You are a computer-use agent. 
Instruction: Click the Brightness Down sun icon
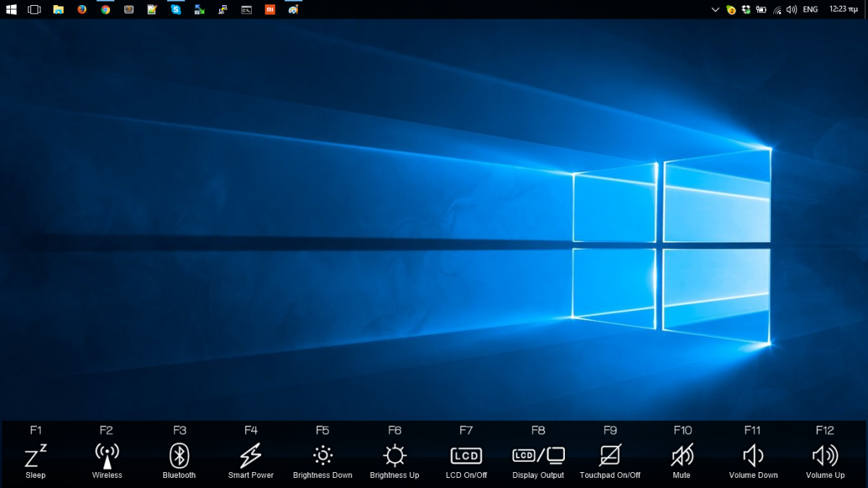coord(323,455)
